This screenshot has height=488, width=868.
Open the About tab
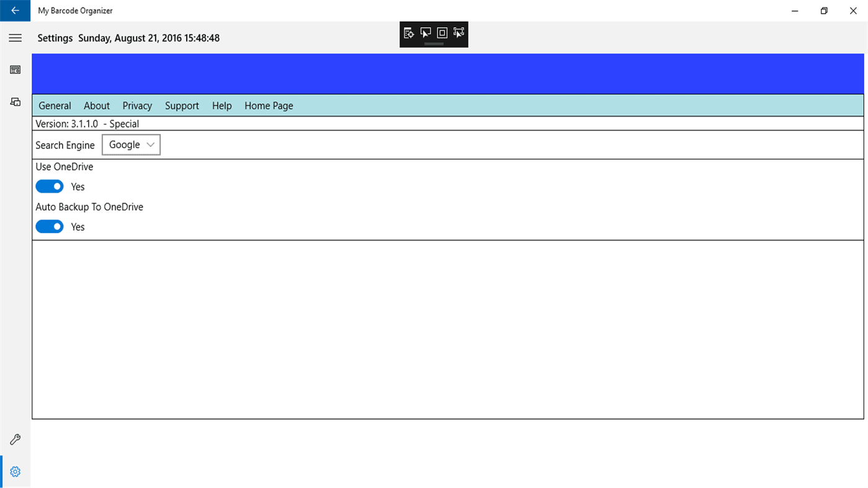pos(97,105)
